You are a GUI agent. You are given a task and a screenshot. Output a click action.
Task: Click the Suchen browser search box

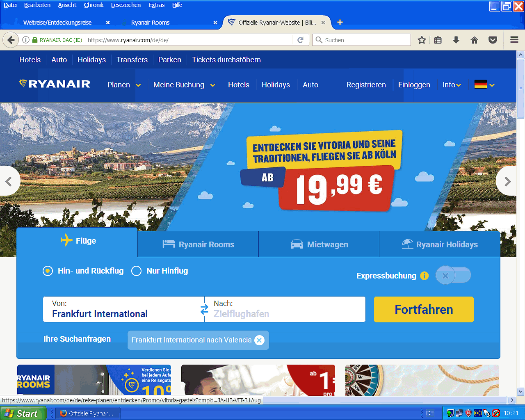point(361,40)
